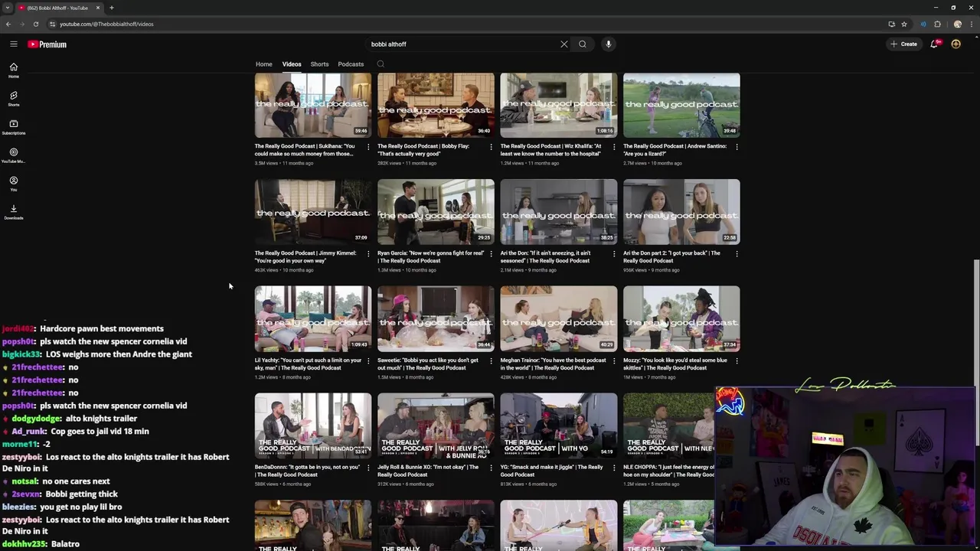Click the channel search magnifier icon
980x551 pixels.
point(381,64)
